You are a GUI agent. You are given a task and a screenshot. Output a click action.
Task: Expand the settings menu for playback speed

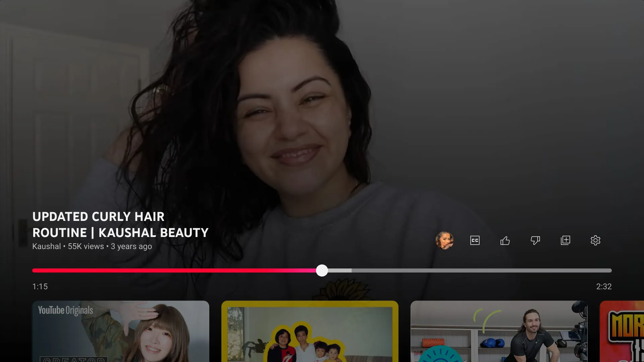point(595,240)
